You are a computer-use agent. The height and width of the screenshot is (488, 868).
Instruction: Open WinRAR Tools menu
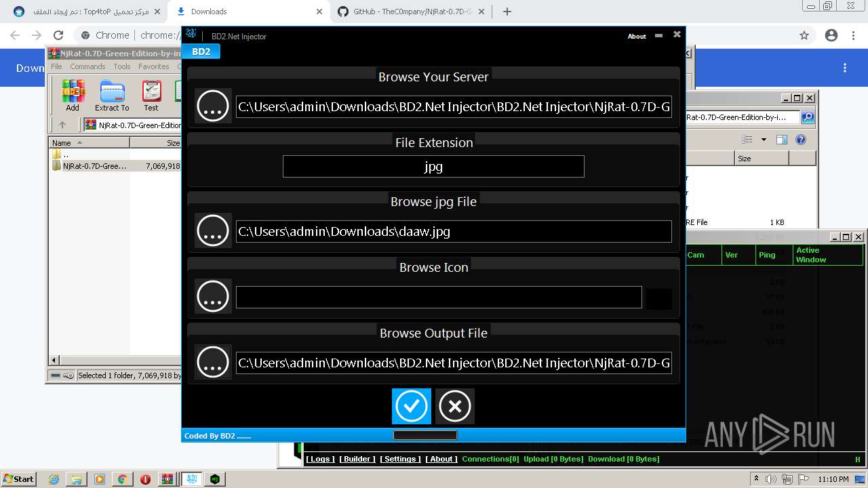[122, 66]
